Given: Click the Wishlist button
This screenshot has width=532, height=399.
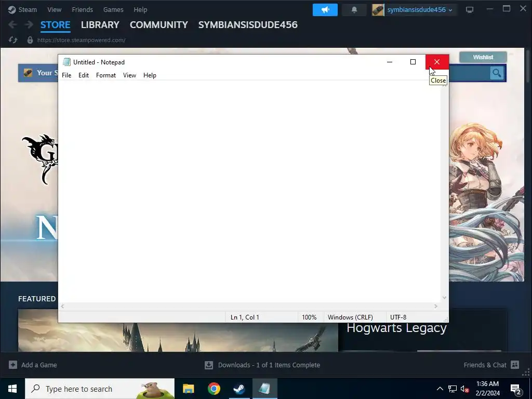Looking at the screenshot, I should [x=483, y=57].
